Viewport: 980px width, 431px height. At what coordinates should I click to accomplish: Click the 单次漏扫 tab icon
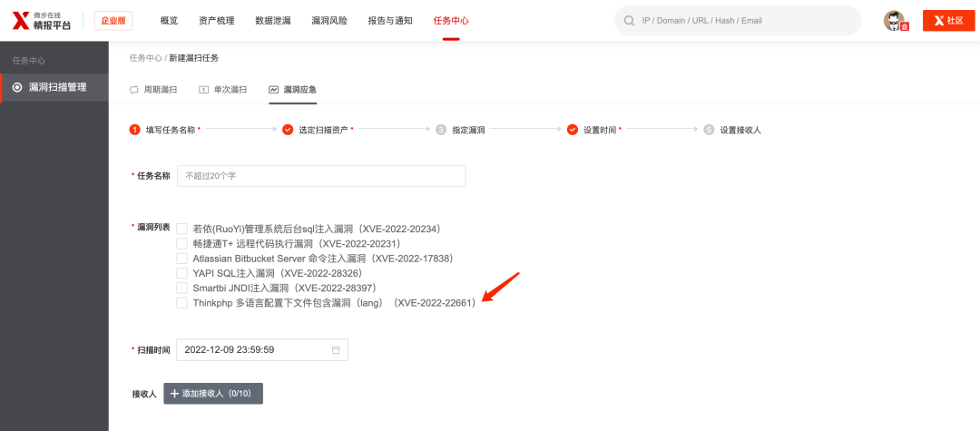(x=204, y=89)
